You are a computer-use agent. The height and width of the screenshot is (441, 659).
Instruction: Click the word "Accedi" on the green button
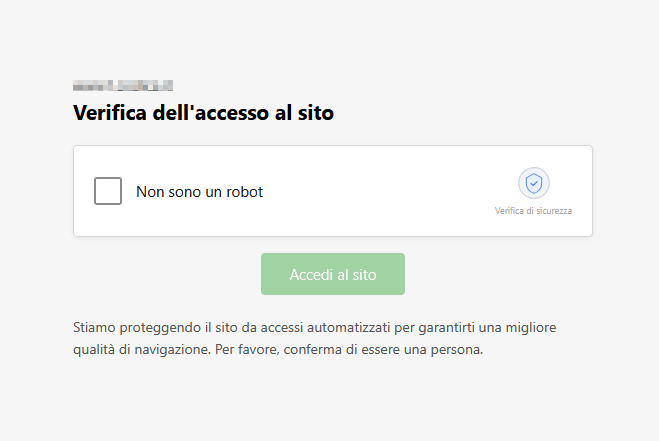tap(311, 274)
